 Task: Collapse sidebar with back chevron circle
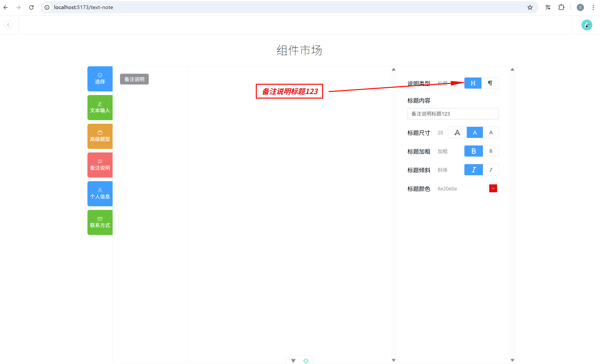tap(8, 25)
